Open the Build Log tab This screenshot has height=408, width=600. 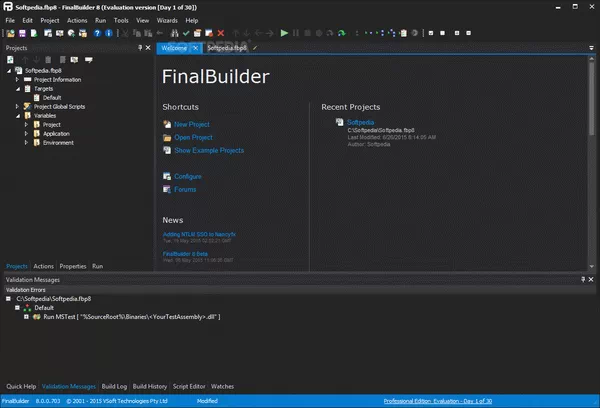click(114, 387)
